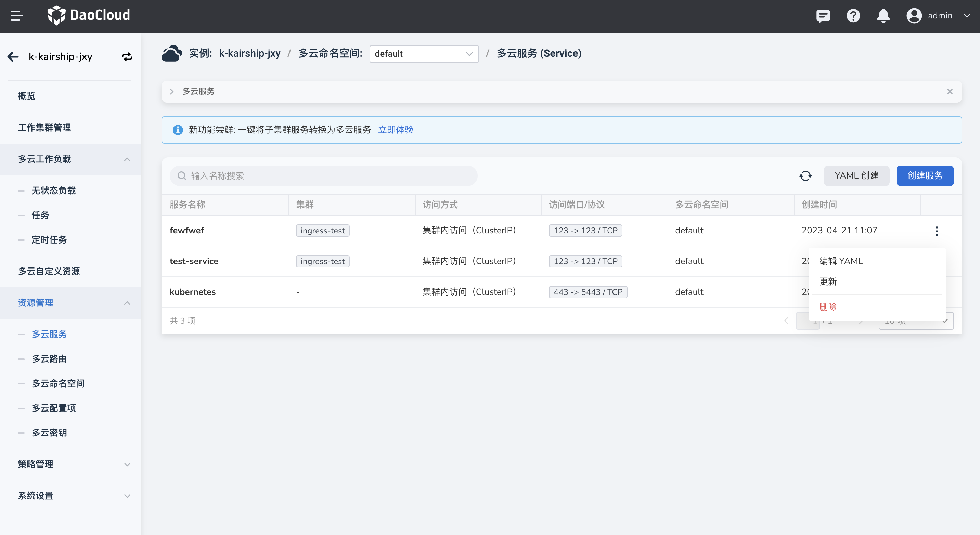Viewport: 980px width, 535px height.
Task: Open the notifications bell
Action: (883, 16)
